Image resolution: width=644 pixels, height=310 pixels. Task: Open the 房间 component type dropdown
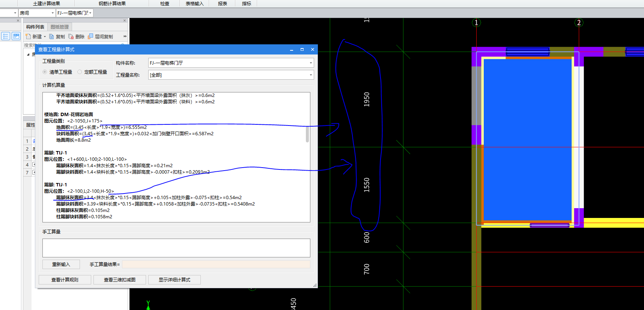53,13
